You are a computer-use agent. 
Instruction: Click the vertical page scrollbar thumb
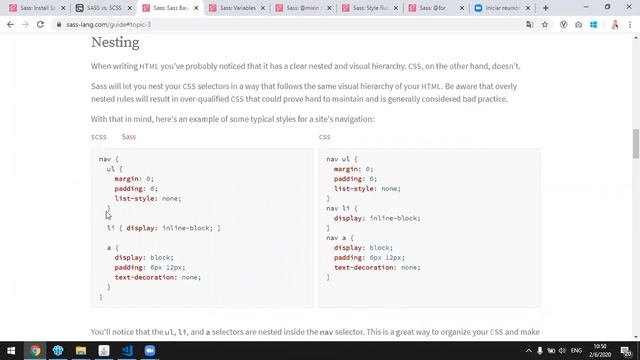(636, 143)
